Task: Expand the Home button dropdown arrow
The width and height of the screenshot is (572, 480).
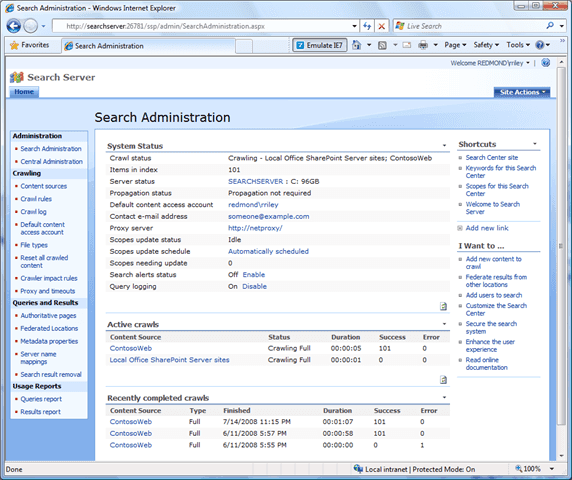Action: tap(369, 45)
